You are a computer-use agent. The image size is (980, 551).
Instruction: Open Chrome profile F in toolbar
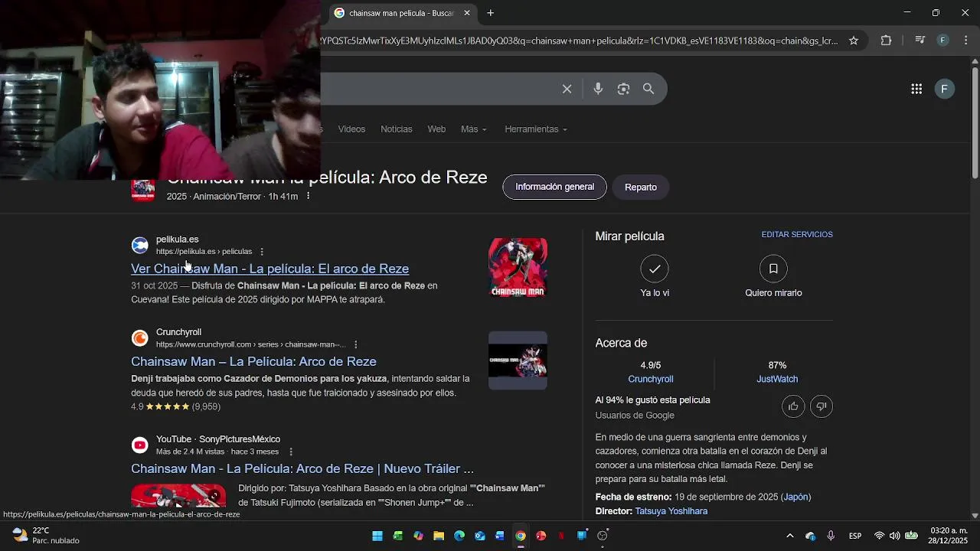(943, 41)
